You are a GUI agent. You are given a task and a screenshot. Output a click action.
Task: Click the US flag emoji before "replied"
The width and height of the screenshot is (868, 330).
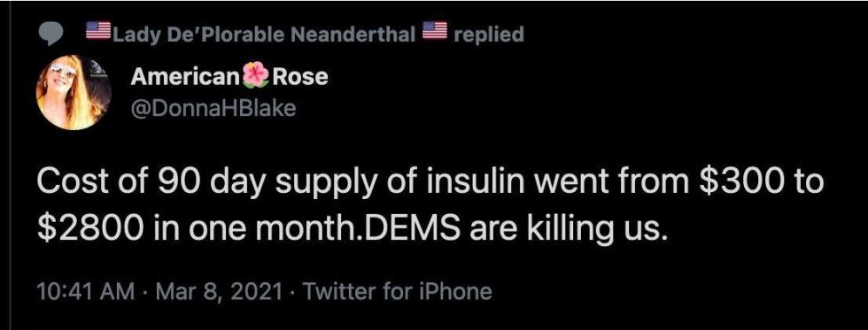pos(435,30)
